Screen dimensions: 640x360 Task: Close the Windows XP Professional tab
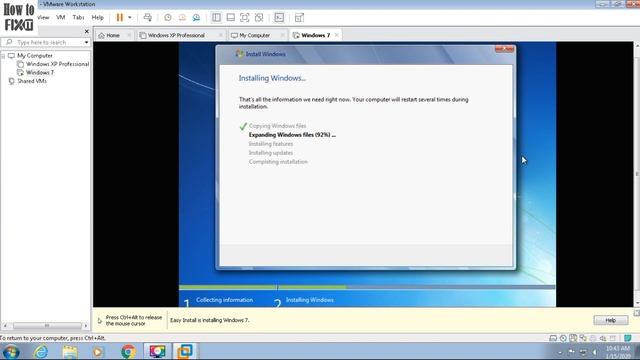(221, 35)
